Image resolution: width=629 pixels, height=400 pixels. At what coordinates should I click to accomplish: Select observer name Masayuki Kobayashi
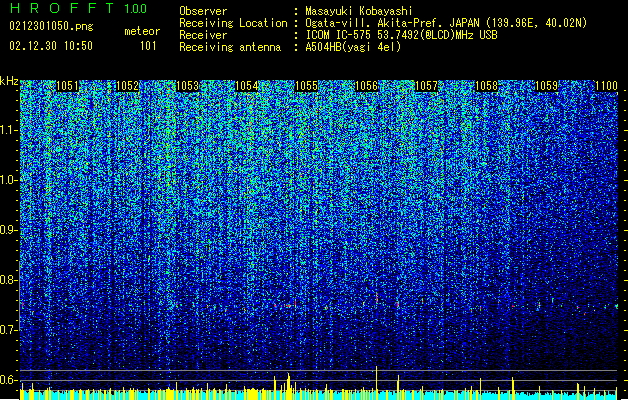coord(359,11)
